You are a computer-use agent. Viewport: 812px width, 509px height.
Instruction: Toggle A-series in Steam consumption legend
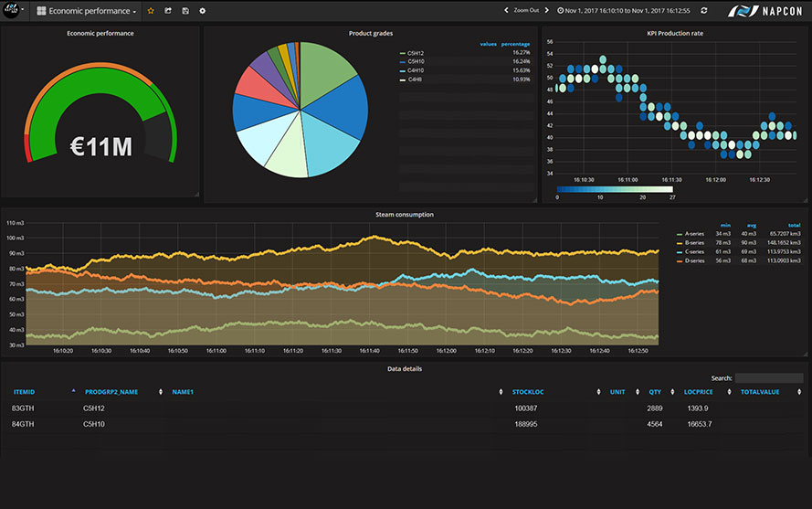696,234
